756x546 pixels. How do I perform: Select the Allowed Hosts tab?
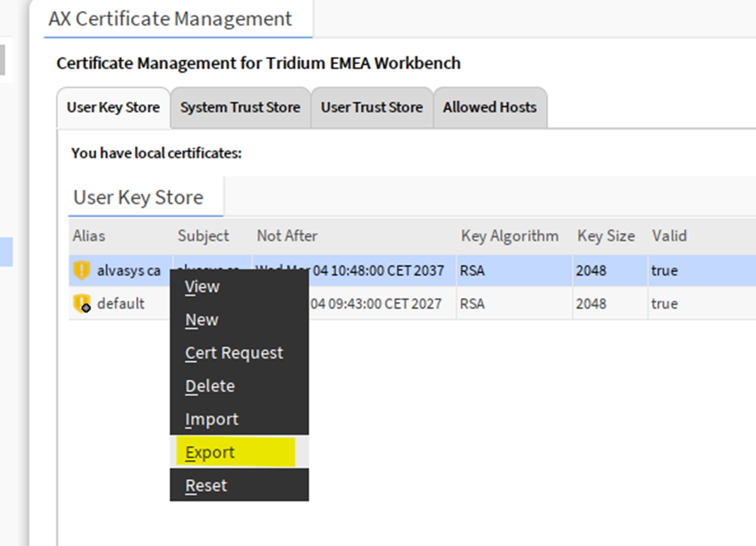coord(490,108)
